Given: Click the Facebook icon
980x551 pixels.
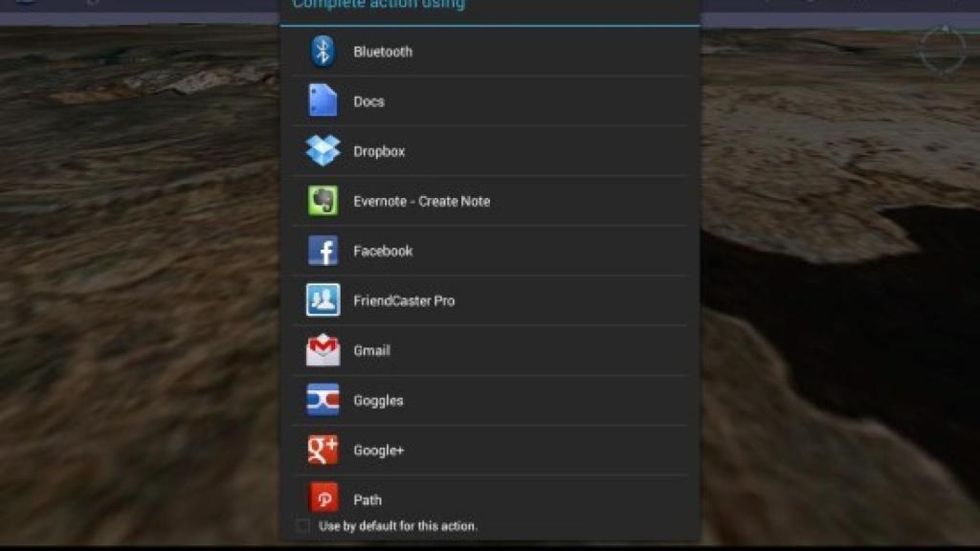Looking at the screenshot, I should pyautogui.click(x=323, y=251).
